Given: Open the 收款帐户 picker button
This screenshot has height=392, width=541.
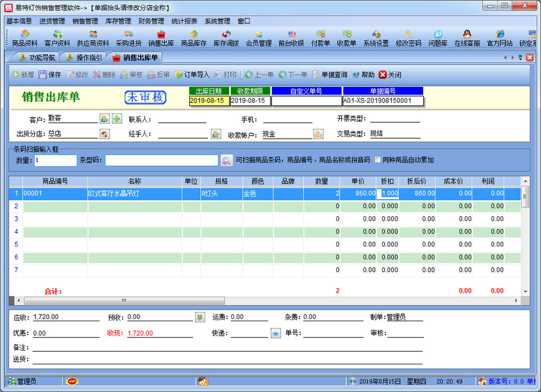Looking at the screenshot, I should 318,134.
